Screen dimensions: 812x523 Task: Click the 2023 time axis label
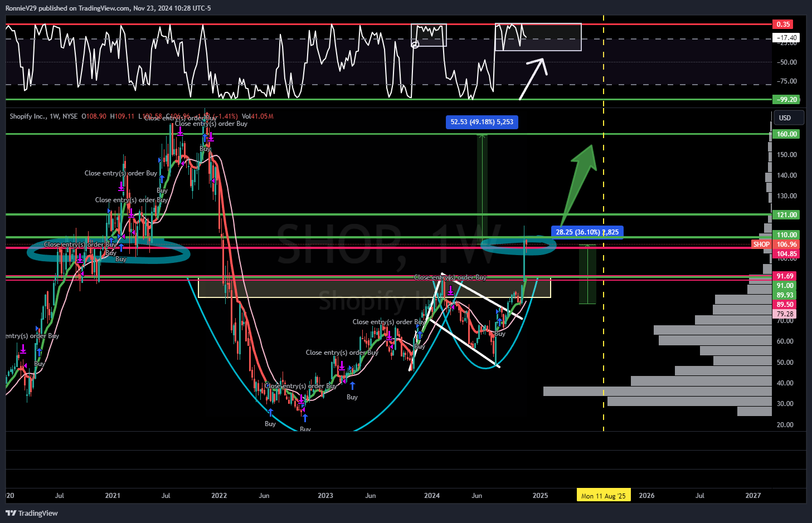click(x=325, y=496)
